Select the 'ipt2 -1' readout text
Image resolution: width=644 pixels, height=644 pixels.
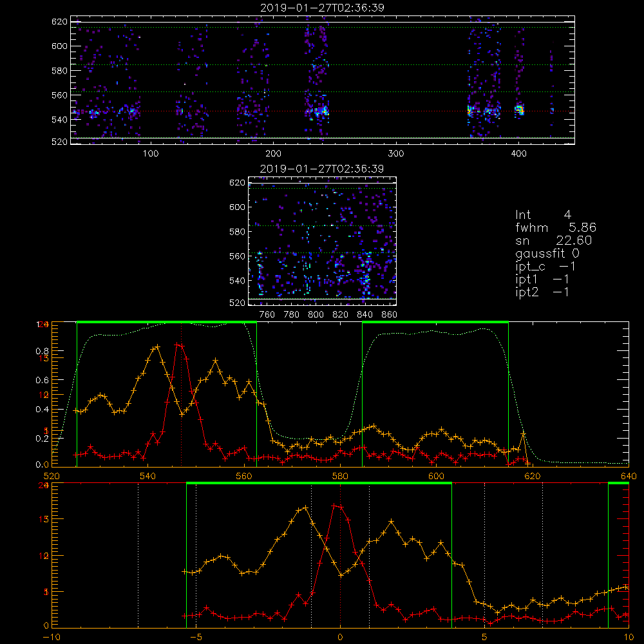542,292
